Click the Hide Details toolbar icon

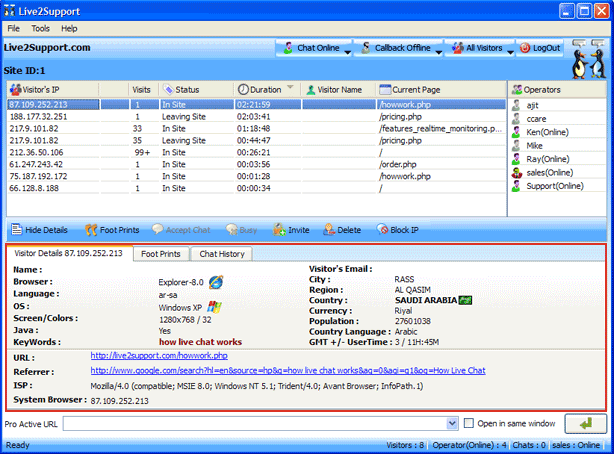(16, 229)
